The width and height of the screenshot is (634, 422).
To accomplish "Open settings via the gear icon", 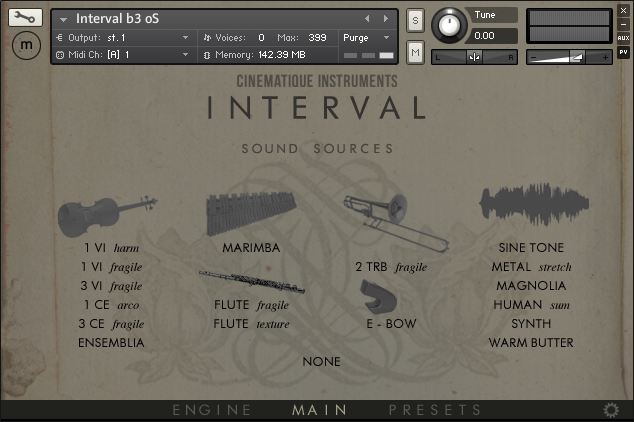I will [x=611, y=410].
